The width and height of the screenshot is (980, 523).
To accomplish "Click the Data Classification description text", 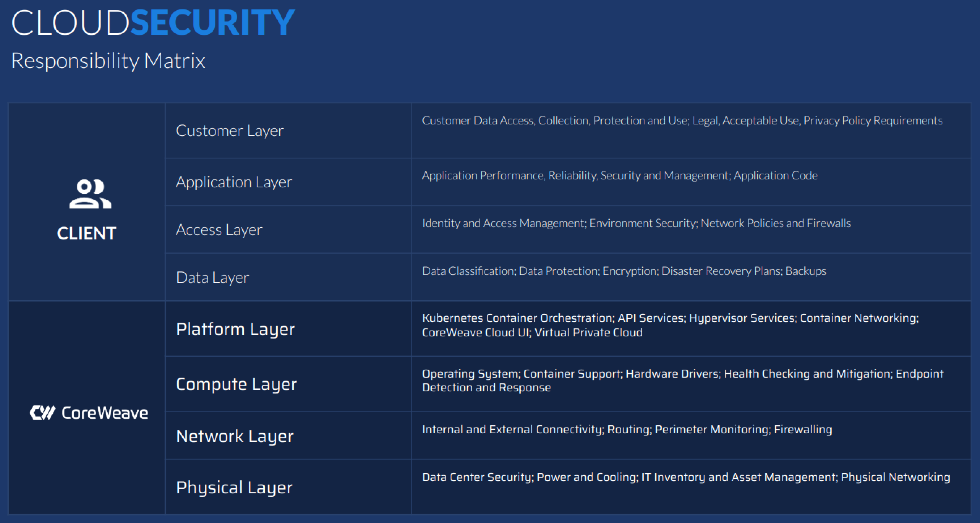I will click(624, 271).
